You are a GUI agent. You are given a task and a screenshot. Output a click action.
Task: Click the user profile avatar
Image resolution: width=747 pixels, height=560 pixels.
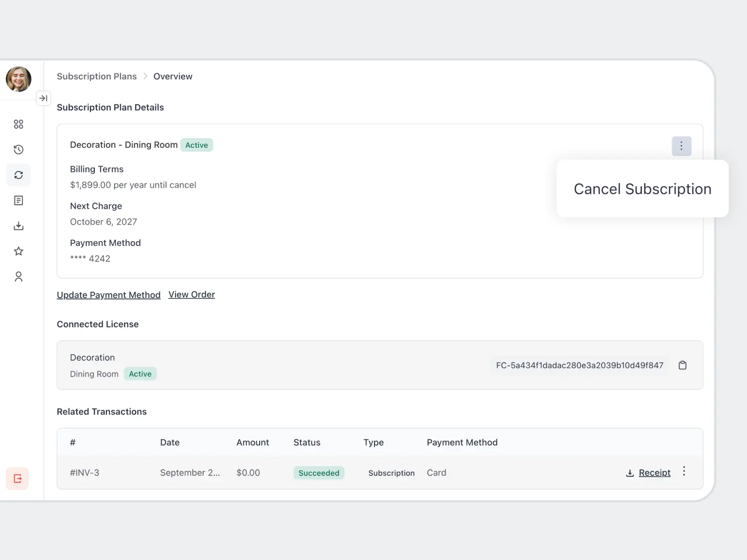pos(18,79)
